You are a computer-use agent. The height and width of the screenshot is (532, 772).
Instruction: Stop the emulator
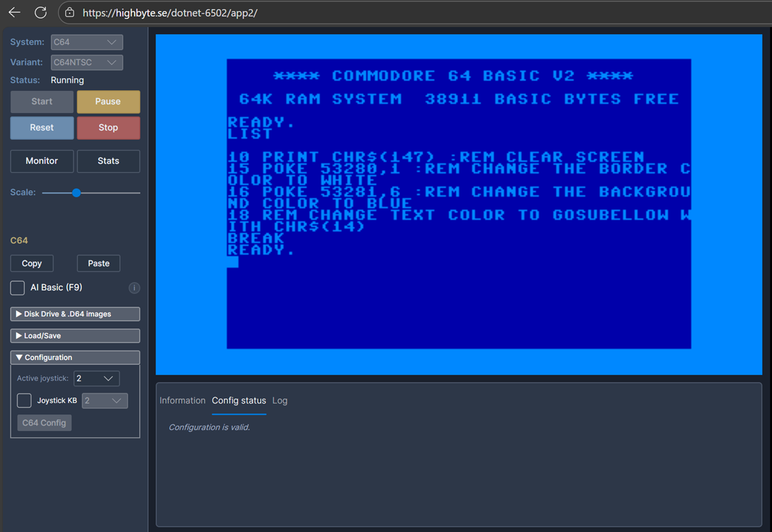click(x=108, y=128)
